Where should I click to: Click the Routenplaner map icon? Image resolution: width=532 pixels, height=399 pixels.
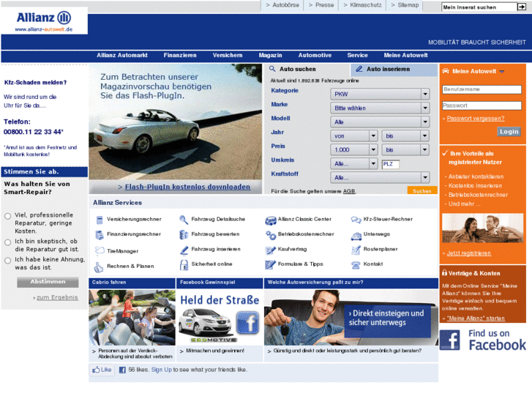coord(356,250)
